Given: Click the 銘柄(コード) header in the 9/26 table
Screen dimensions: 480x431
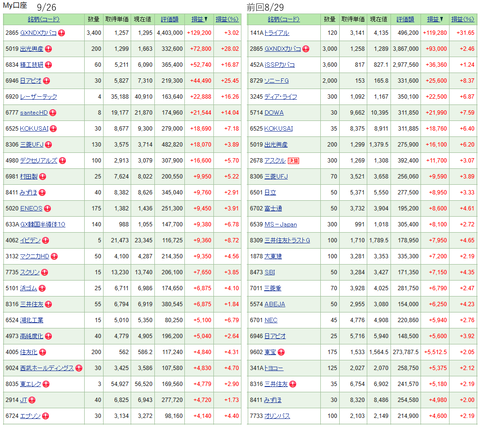Looking at the screenshot, I should pyautogui.click(x=44, y=19).
